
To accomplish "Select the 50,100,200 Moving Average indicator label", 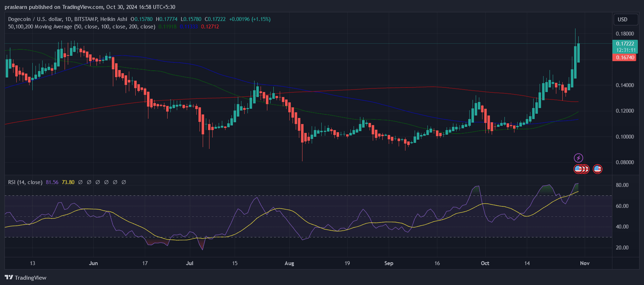I will coord(82,27).
